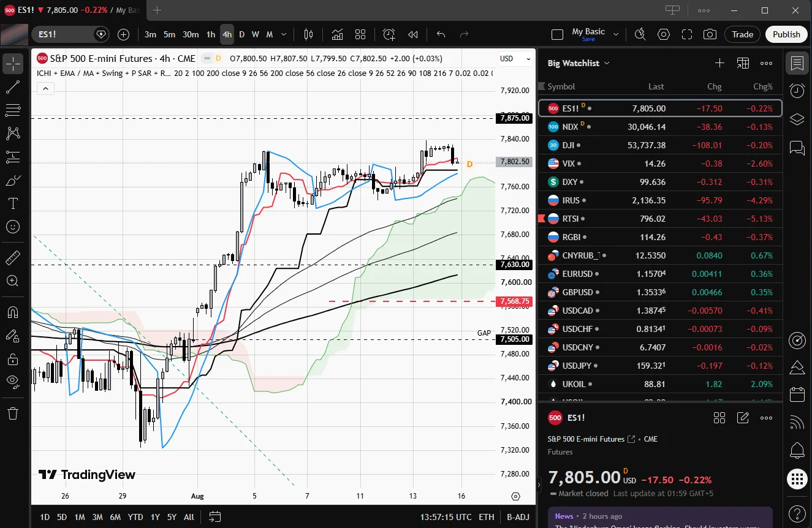The height and width of the screenshot is (528, 812).
Task: Activate the zoom in tool
Action: pyautogui.click(x=13, y=281)
